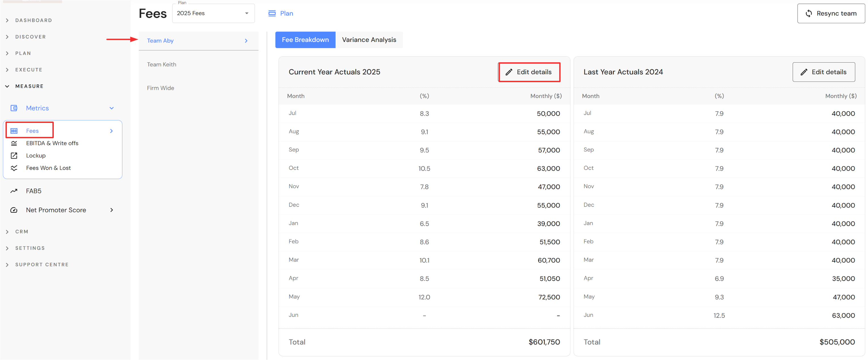The image size is (868, 360).
Task: Select the Fee Breakdown tab
Action: click(305, 40)
